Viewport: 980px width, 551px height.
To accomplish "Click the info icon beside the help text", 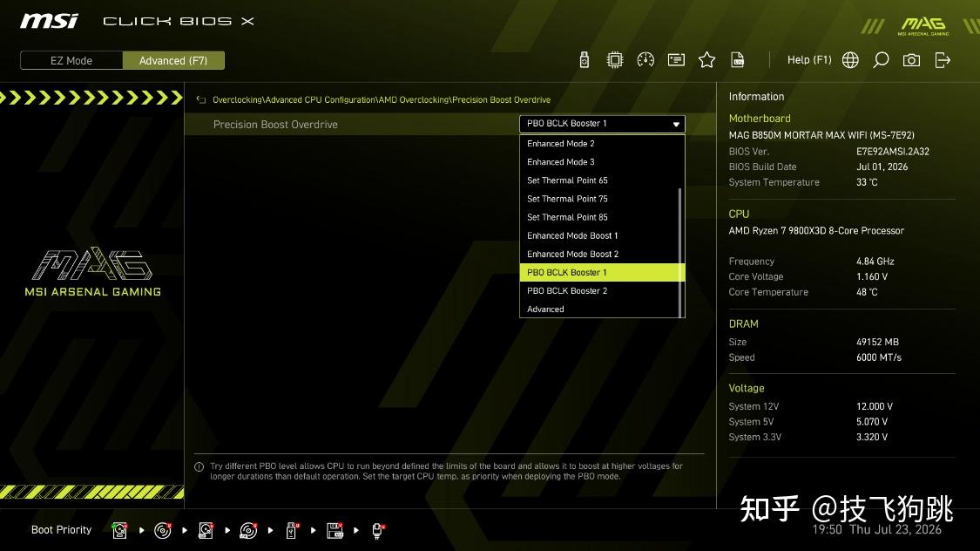I will pyautogui.click(x=199, y=467).
